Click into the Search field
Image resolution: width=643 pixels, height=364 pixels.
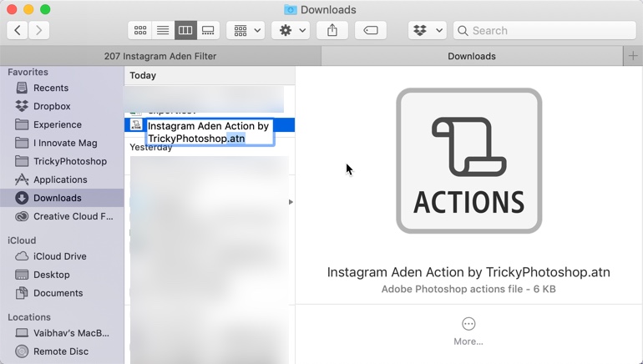(x=544, y=30)
